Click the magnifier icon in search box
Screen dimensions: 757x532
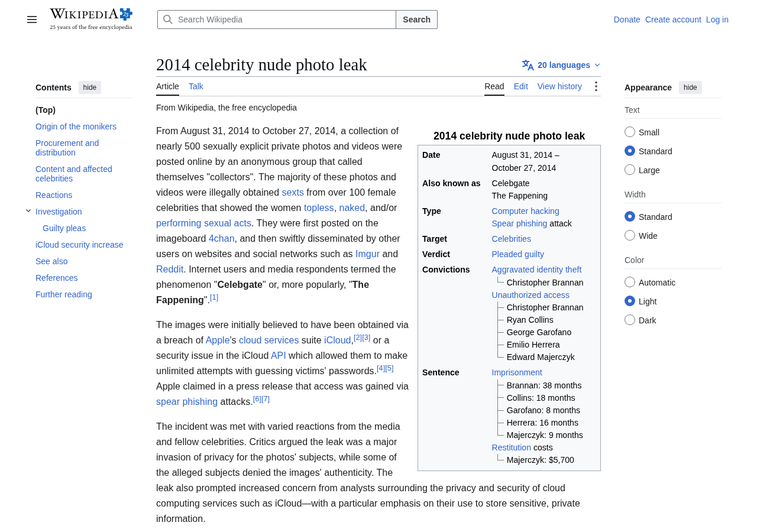(168, 20)
